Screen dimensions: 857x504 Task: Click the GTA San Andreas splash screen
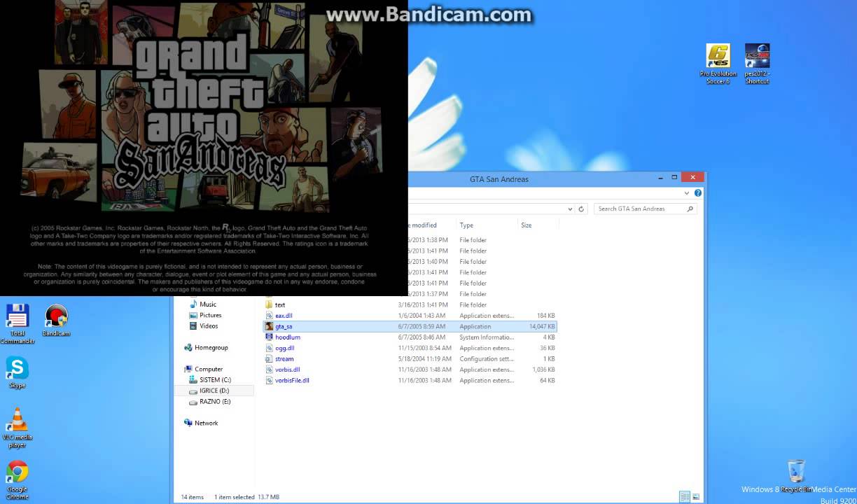coord(204,148)
